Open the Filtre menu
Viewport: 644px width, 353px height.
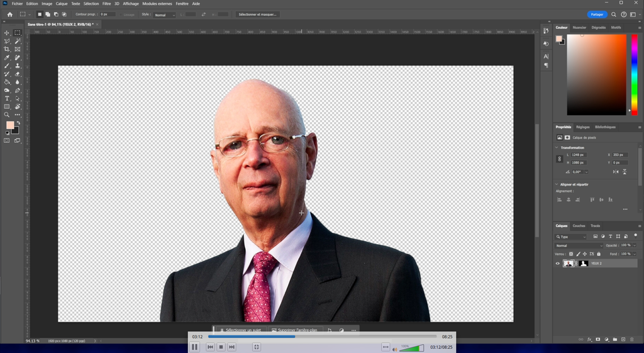coord(106,4)
